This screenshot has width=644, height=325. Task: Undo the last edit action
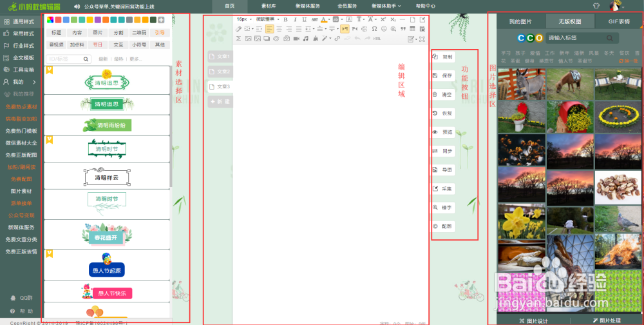point(357,39)
